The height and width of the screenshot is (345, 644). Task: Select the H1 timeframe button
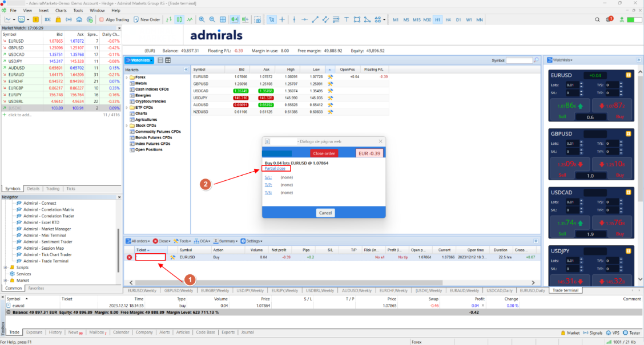pos(437,20)
